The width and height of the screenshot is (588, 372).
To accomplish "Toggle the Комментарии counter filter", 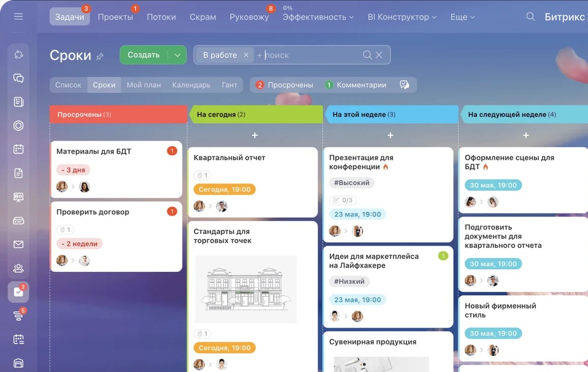I will pyautogui.click(x=356, y=85).
